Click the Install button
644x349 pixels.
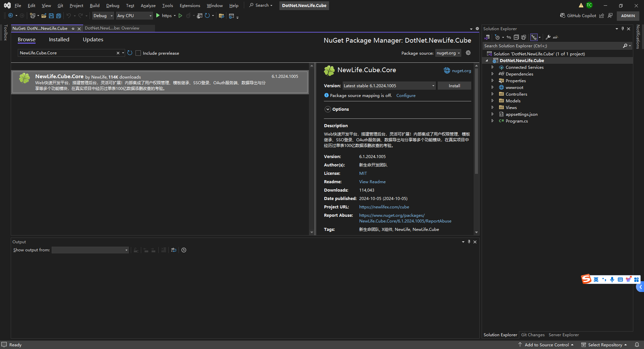tap(454, 86)
